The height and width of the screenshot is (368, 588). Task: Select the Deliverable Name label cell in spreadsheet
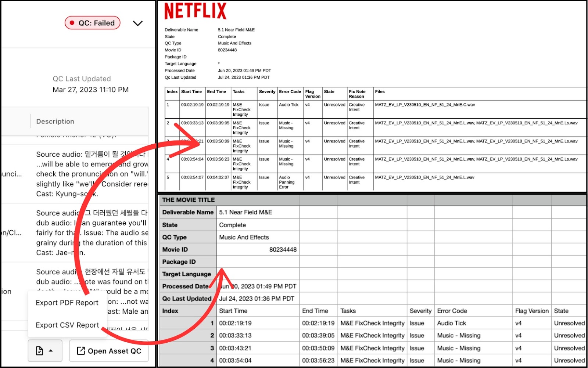point(188,212)
